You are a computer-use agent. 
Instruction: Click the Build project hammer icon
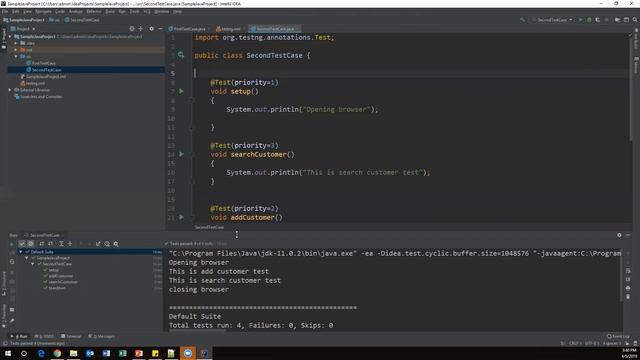pos(522,20)
